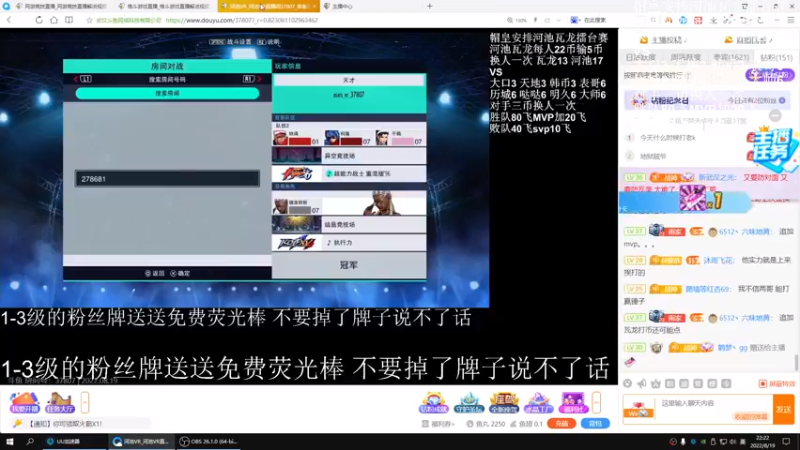This screenshot has width=800, height=450.
Task: Select the 贵宾(1621) tab
Action: 731,58
